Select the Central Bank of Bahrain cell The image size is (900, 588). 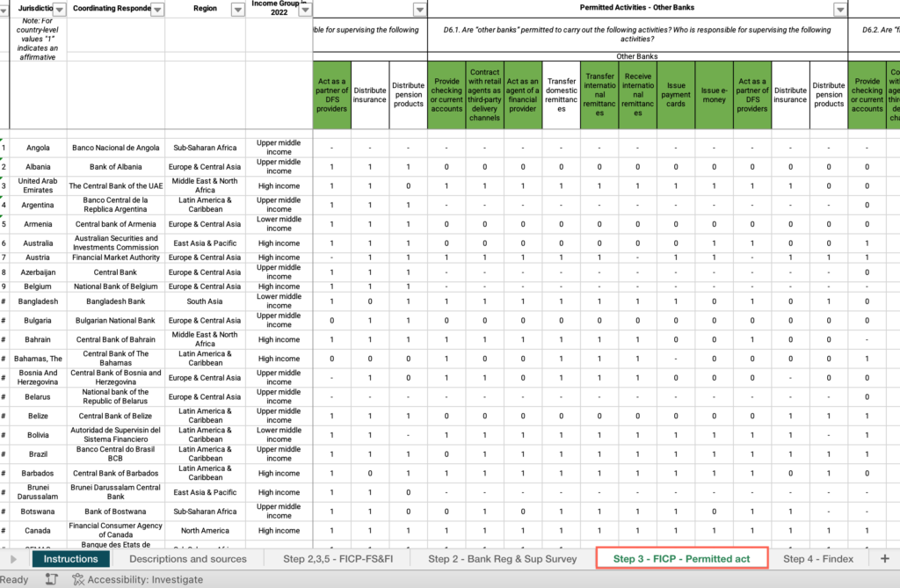(x=115, y=339)
